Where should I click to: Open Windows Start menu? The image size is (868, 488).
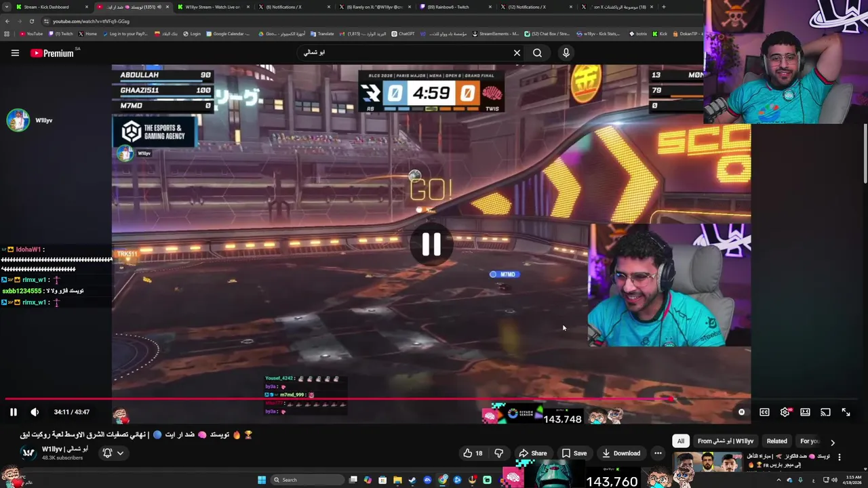[x=262, y=480]
